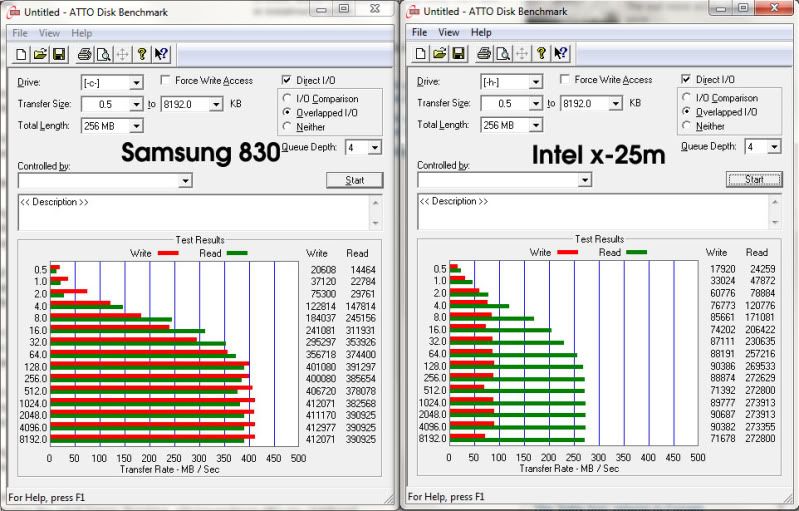Select Neither radio in Intel x-25m window
The width and height of the screenshot is (799, 511).
[686, 125]
